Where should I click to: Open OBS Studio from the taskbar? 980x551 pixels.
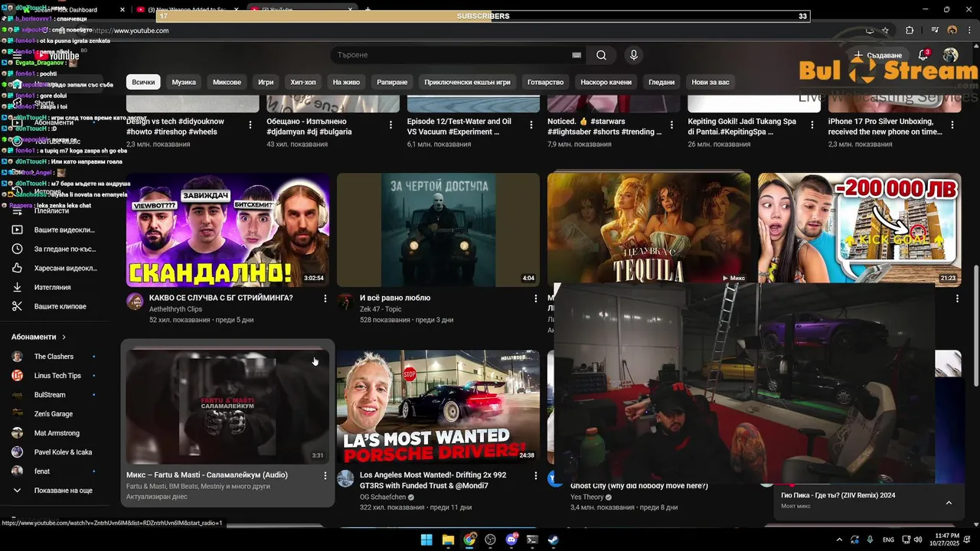pos(490,540)
